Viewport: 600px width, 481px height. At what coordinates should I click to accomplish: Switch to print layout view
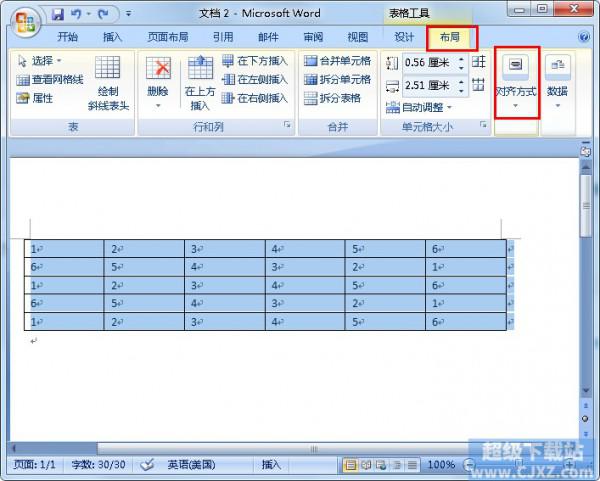pos(350,465)
